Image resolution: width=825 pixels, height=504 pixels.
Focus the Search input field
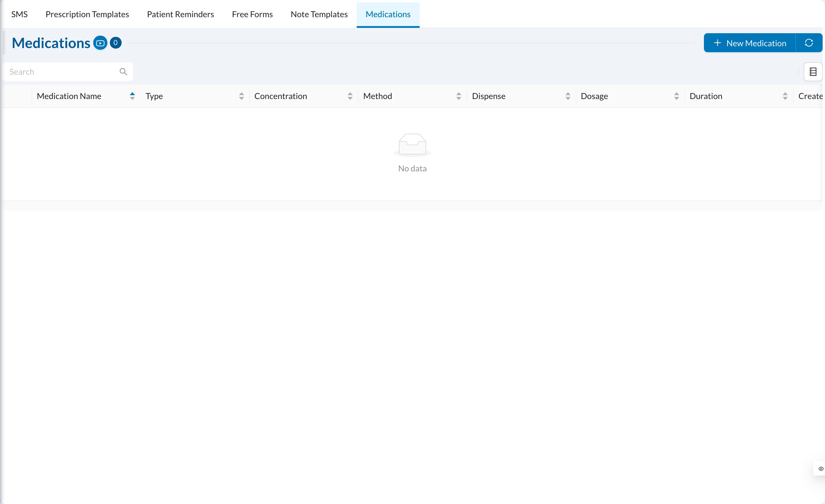[68, 71]
